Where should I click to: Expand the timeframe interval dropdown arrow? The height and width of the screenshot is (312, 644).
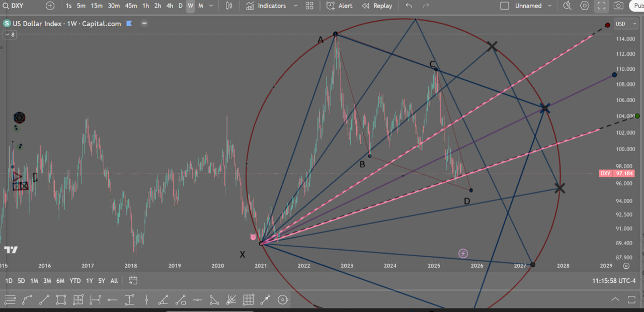(x=211, y=6)
